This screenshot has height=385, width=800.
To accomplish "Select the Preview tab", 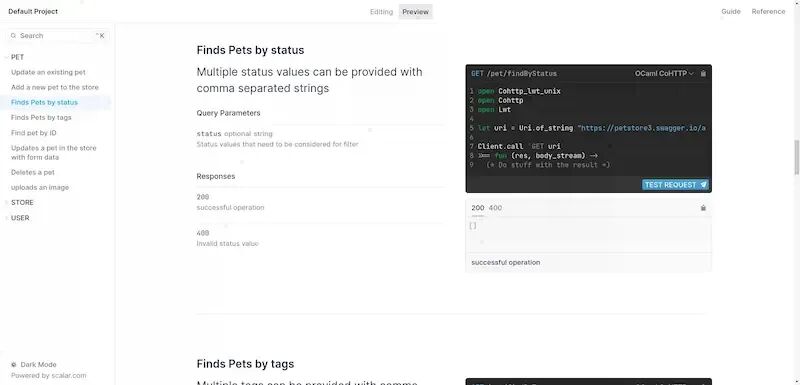I will tap(415, 12).
